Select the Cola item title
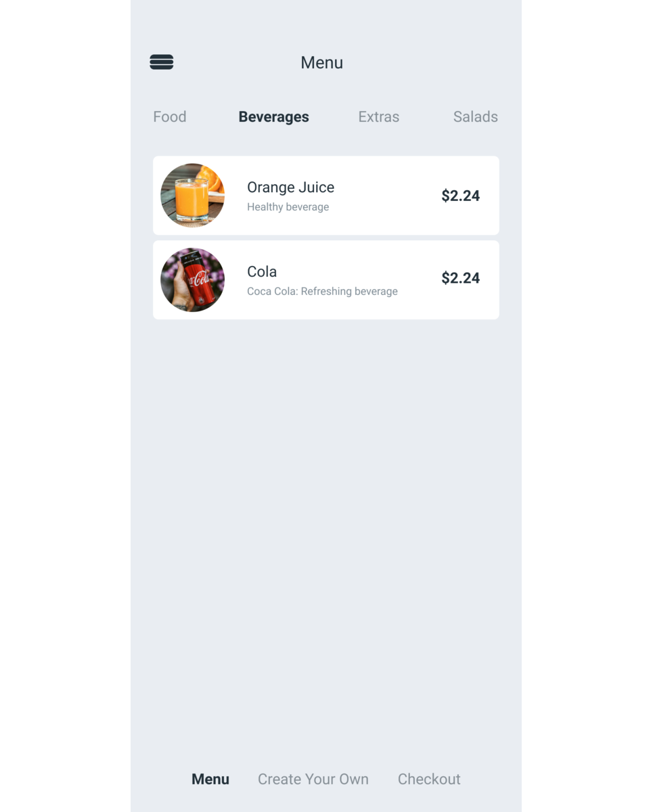The image size is (653, 812). pos(262,272)
